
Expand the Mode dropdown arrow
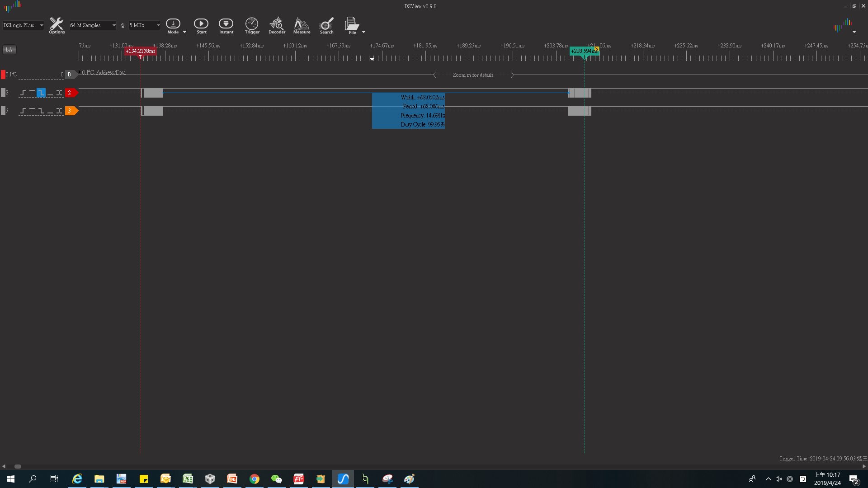[x=184, y=32]
